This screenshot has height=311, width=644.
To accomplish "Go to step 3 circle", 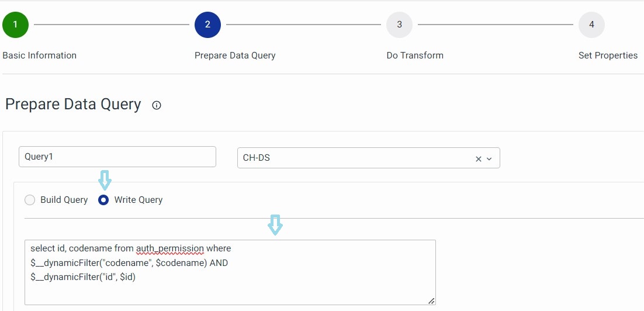I will tap(399, 25).
